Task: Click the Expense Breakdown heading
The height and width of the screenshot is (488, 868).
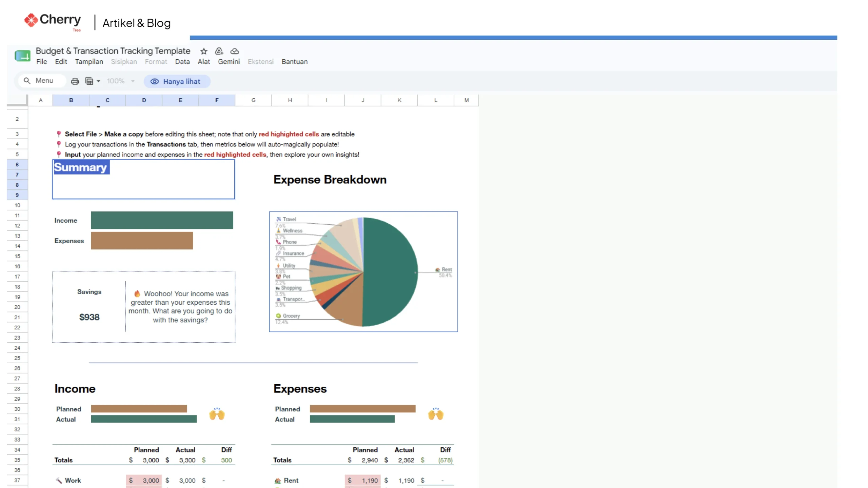Action: [330, 180]
